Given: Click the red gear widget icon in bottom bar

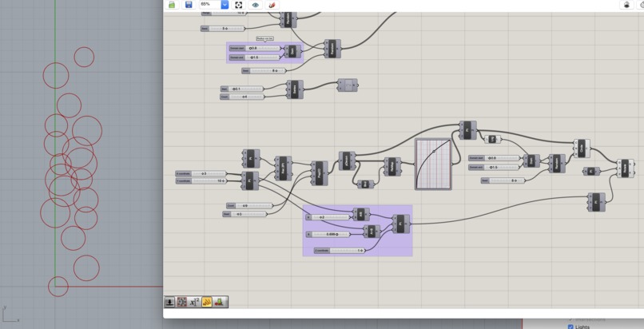Looking at the screenshot, I should pyautogui.click(x=182, y=303).
